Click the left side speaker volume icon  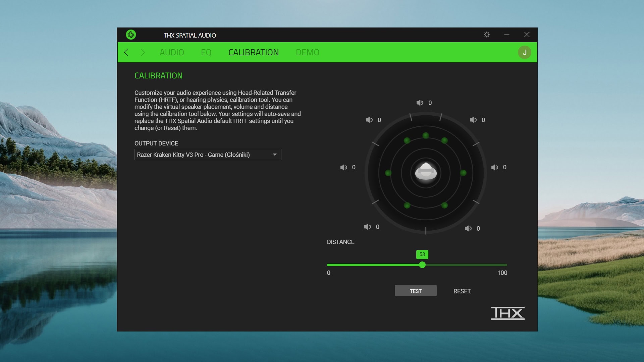tap(343, 167)
